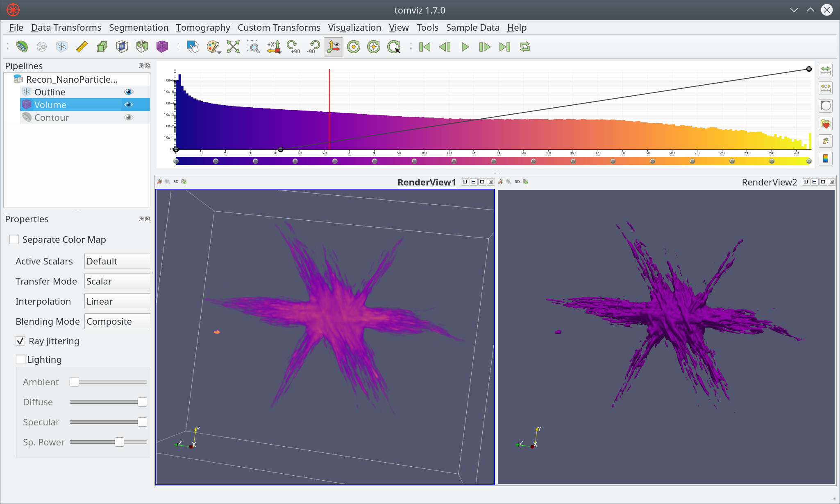Invert the color map icon
The height and width of the screenshot is (504, 840).
(x=826, y=106)
